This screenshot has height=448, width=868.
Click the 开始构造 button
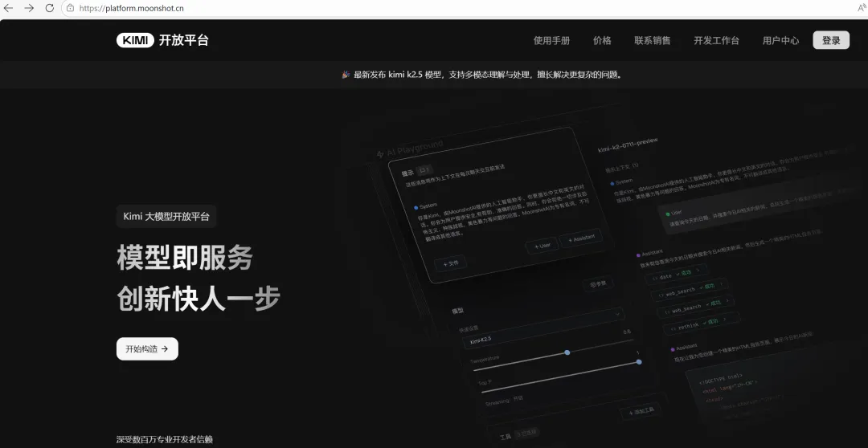(147, 349)
